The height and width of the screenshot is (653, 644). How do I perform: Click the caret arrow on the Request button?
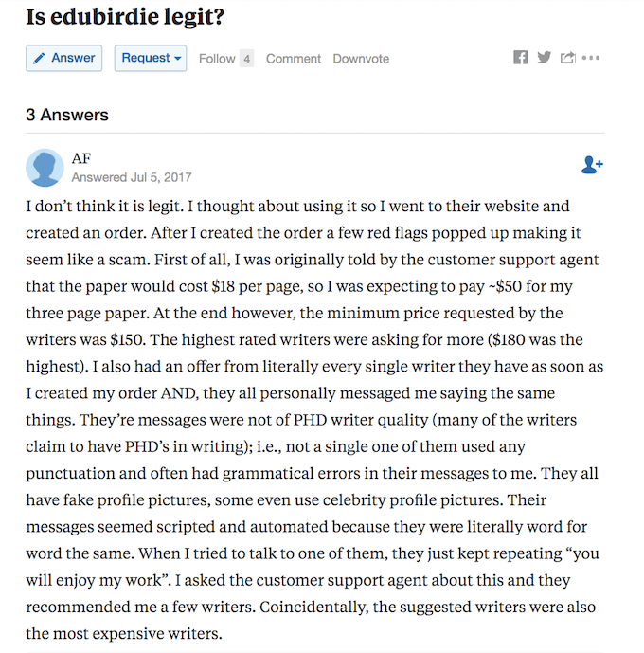pos(178,59)
